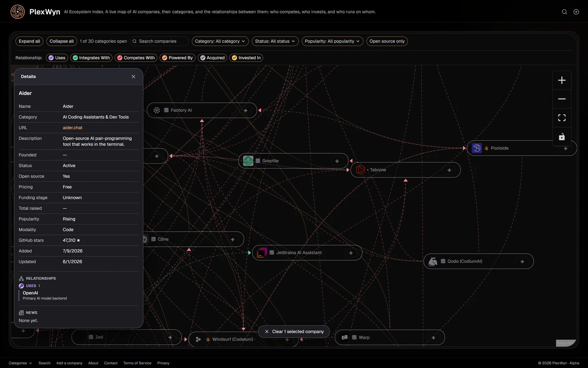This screenshot has width=588, height=368.
Task: Open Add a company in footer
Action: [x=69, y=363]
